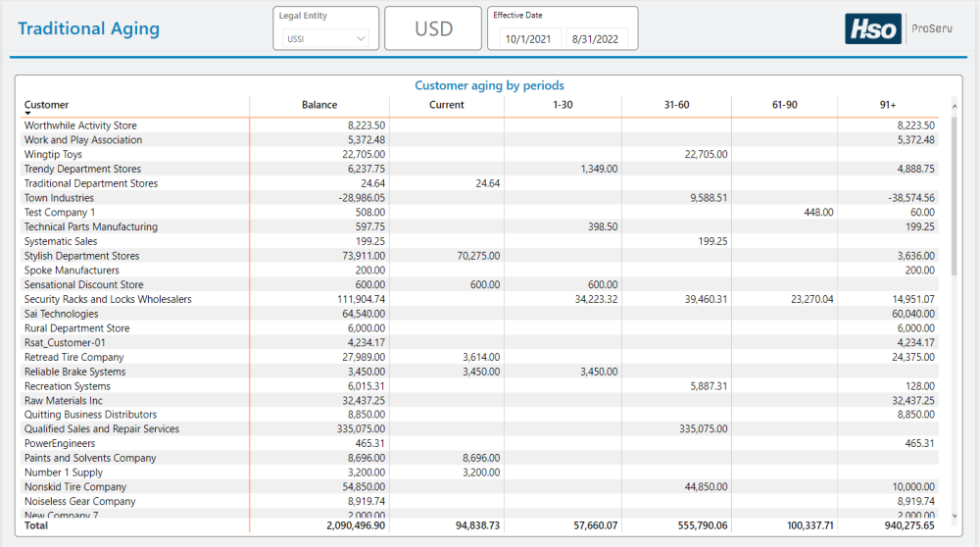Click the scroll up arrow of table
Viewport: 980px width, 547px height.
954,106
